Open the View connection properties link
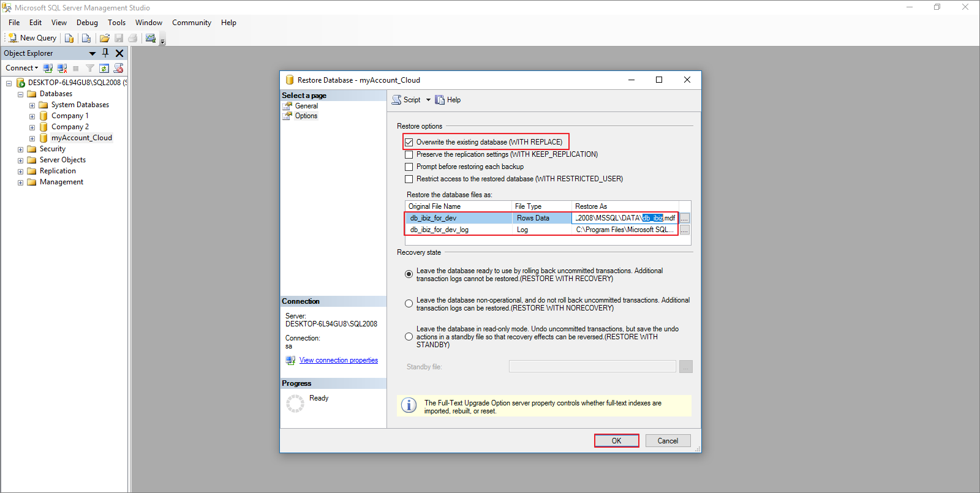This screenshot has height=493, width=980. 339,360
